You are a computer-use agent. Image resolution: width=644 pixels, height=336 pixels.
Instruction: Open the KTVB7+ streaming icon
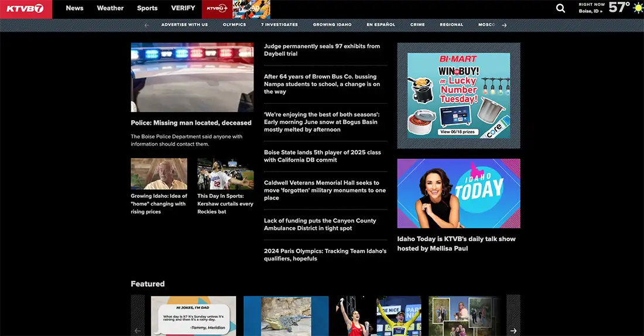pos(217,9)
